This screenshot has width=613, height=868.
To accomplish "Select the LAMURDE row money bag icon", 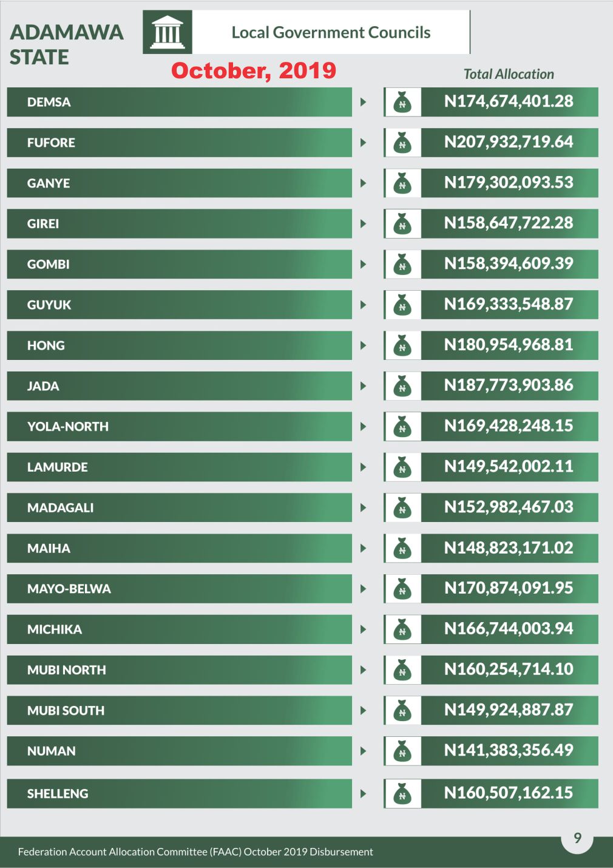I will (402, 467).
